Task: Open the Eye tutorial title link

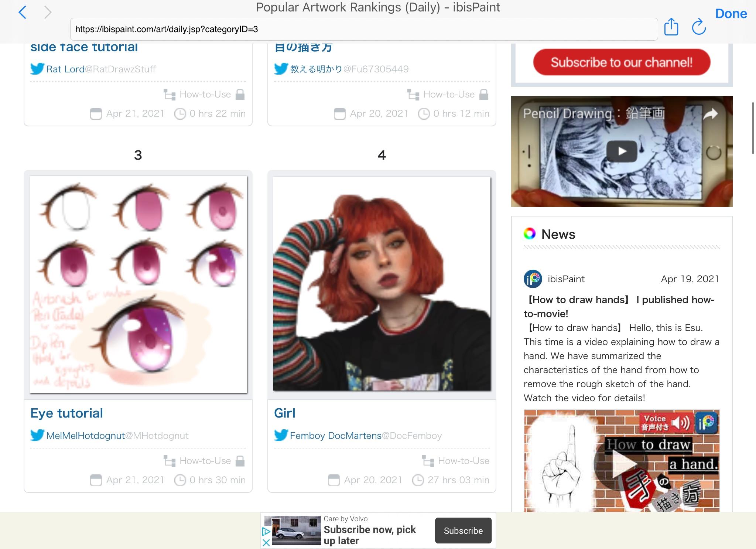Action: [66, 413]
